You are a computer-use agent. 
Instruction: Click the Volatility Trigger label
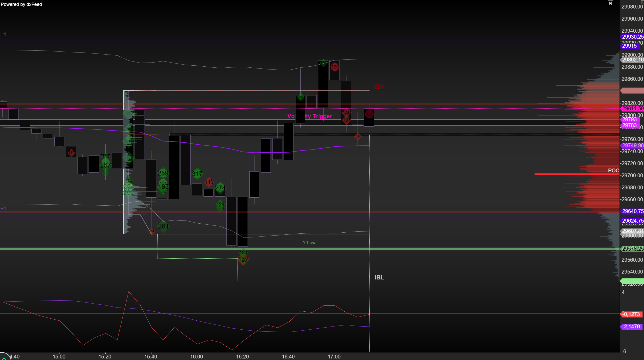click(x=310, y=116)
